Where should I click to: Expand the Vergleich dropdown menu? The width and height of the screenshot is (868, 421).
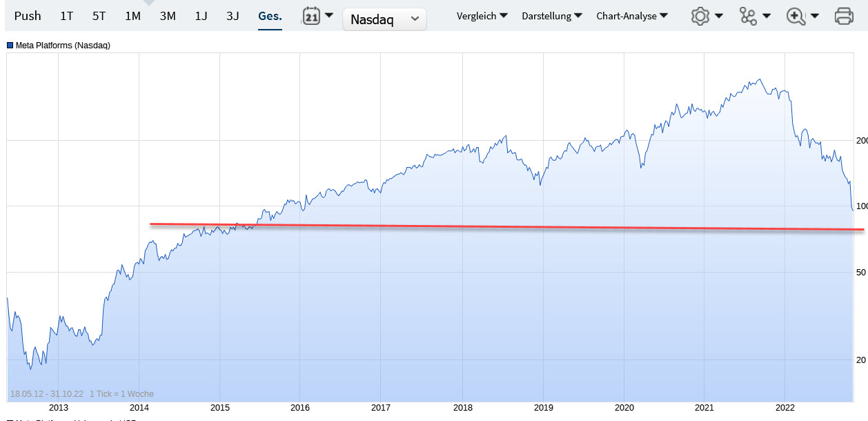tap(482, 16)
